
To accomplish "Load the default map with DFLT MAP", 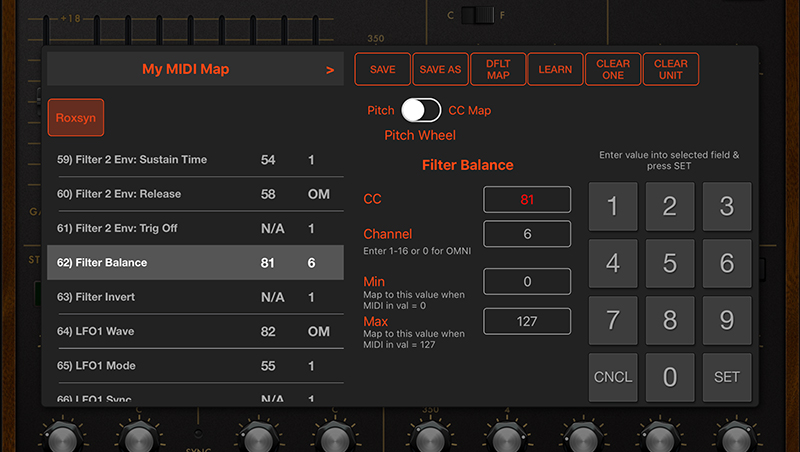I will click(498, 69).
